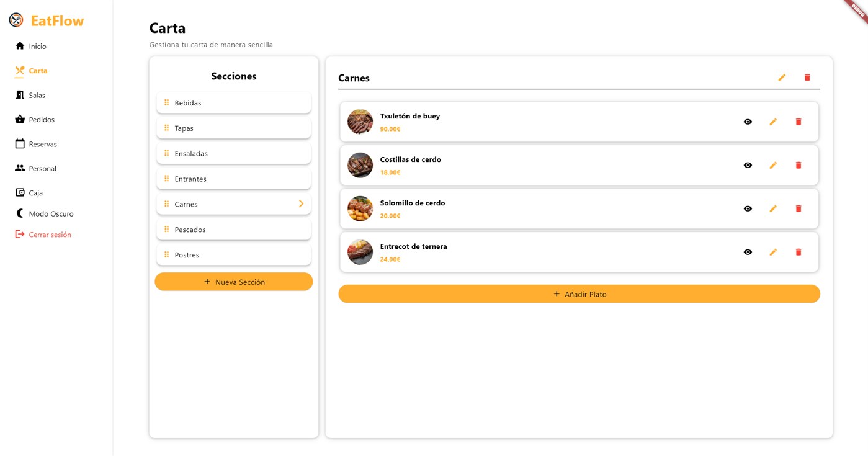Toggle visibility of Solomillo de cerdo

748,208
